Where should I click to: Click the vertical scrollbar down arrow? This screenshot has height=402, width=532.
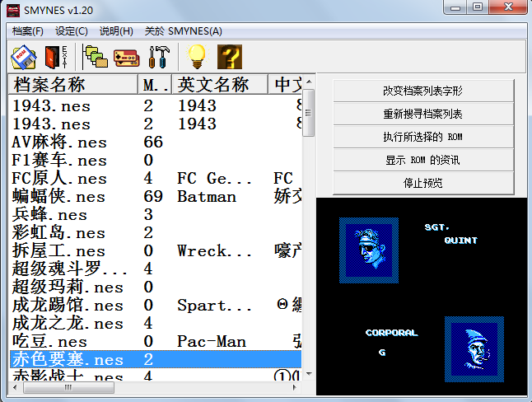point(309,374)
